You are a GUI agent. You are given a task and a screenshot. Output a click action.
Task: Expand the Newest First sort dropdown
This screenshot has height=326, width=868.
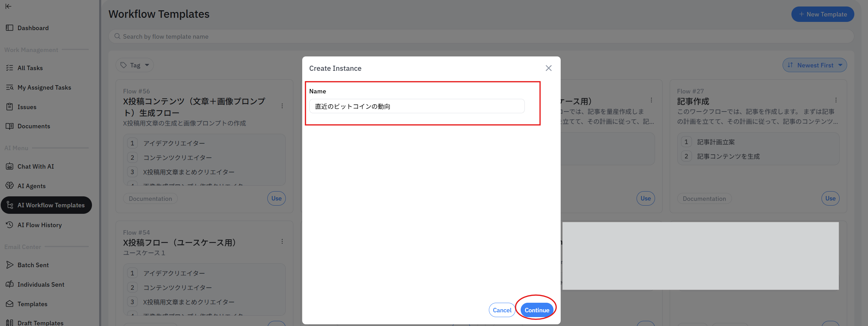[814, 65]
